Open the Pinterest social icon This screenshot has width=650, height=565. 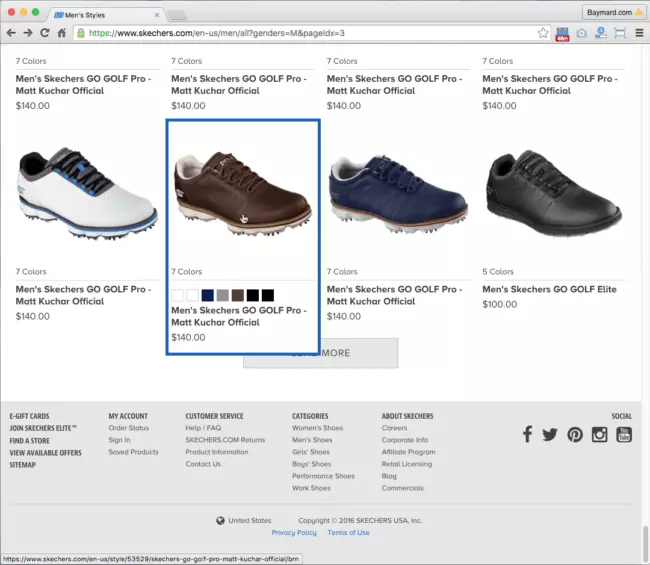coord(575,434)
